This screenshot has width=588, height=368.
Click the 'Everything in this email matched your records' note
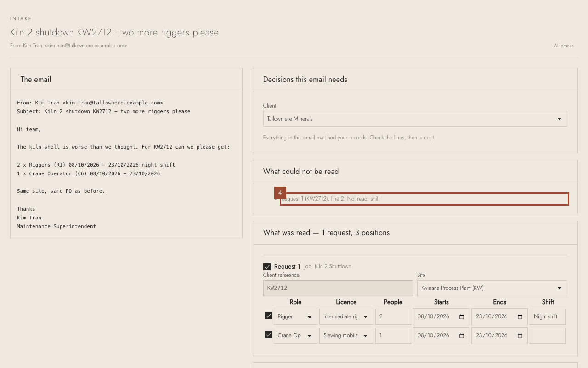349,138
